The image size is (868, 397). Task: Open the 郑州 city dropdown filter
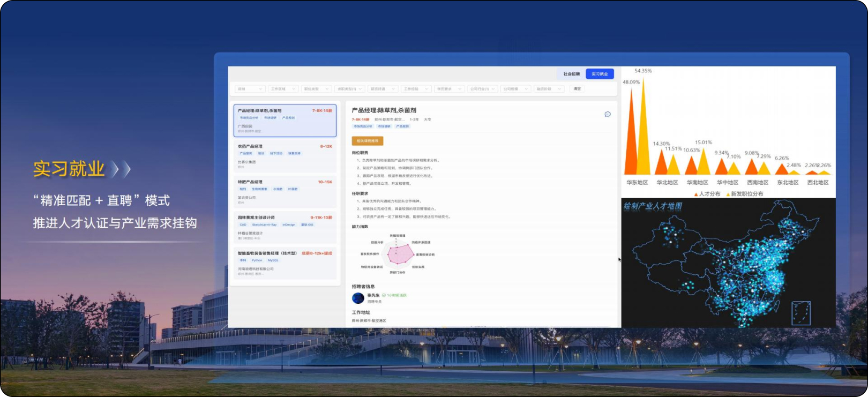[x=250, y=89]
